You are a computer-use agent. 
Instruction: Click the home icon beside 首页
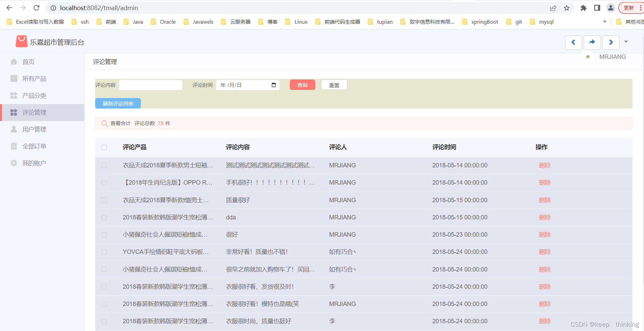[14, 62]
